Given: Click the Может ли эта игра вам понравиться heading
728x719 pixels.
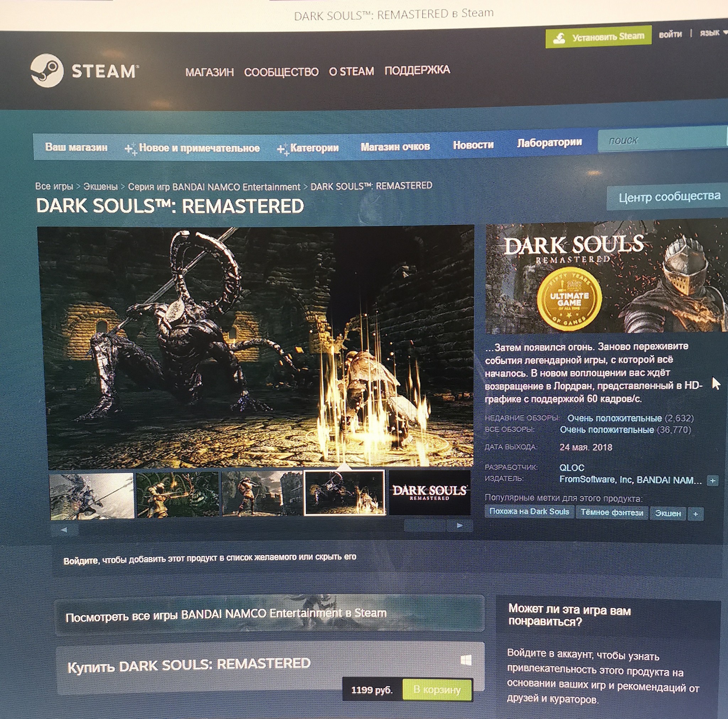Looking at the screenshot, I should tap(569, 615).
